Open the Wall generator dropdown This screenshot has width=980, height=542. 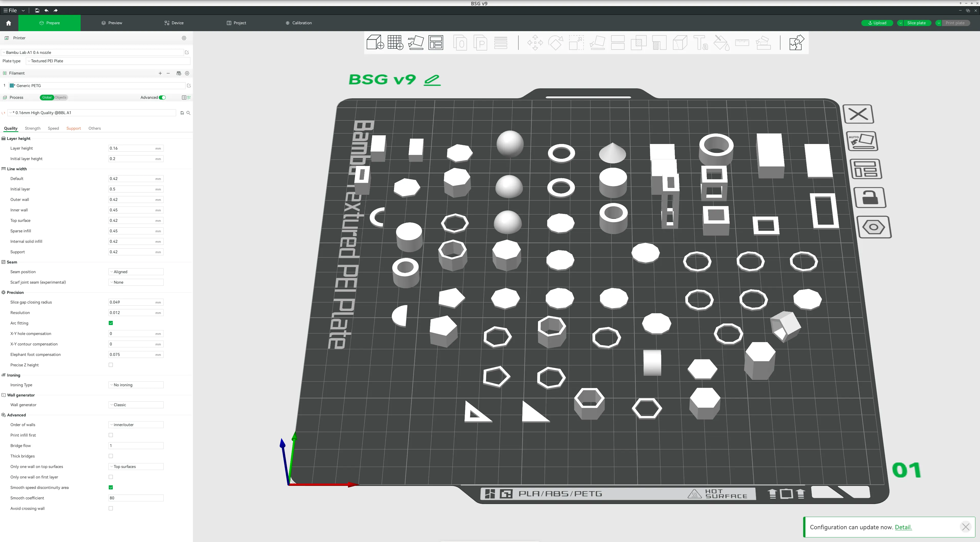click(136, 405)
